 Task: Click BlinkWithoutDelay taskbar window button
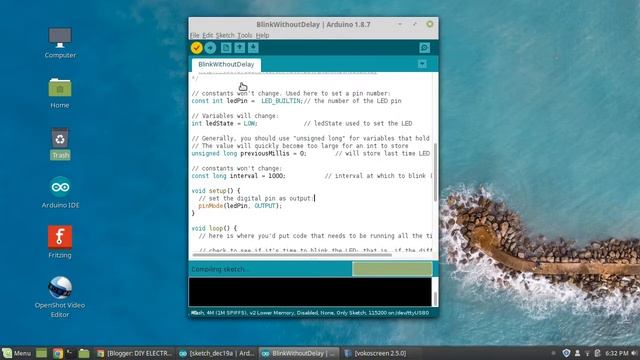click(299, 353)
